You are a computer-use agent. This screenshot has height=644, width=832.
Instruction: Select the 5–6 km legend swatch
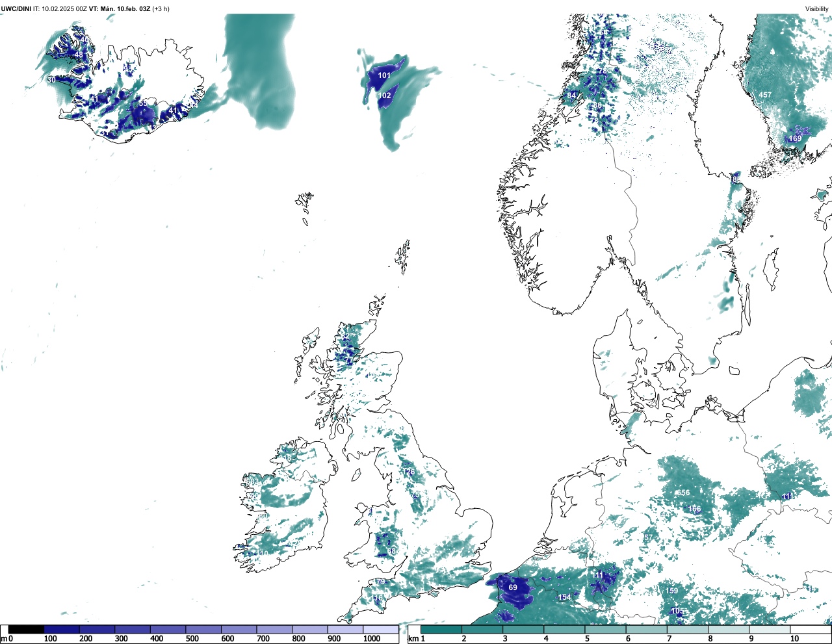click(x=605, y=630)
